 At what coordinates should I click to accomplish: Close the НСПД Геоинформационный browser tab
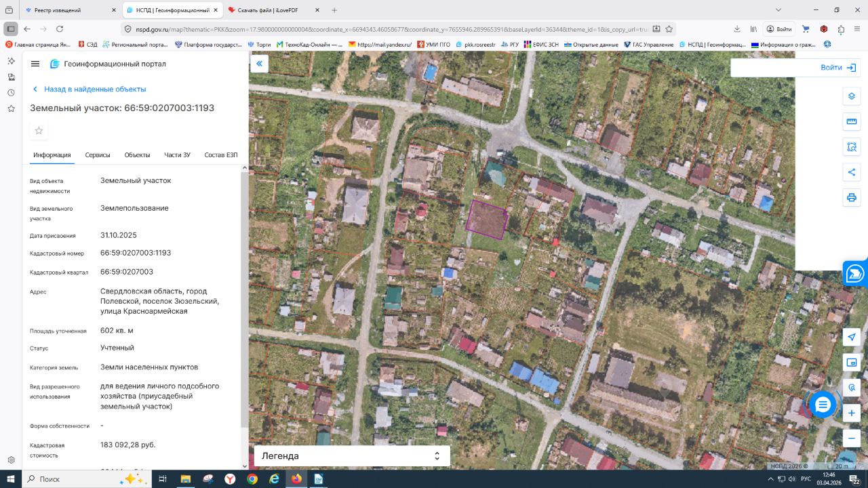coord(214,10)
